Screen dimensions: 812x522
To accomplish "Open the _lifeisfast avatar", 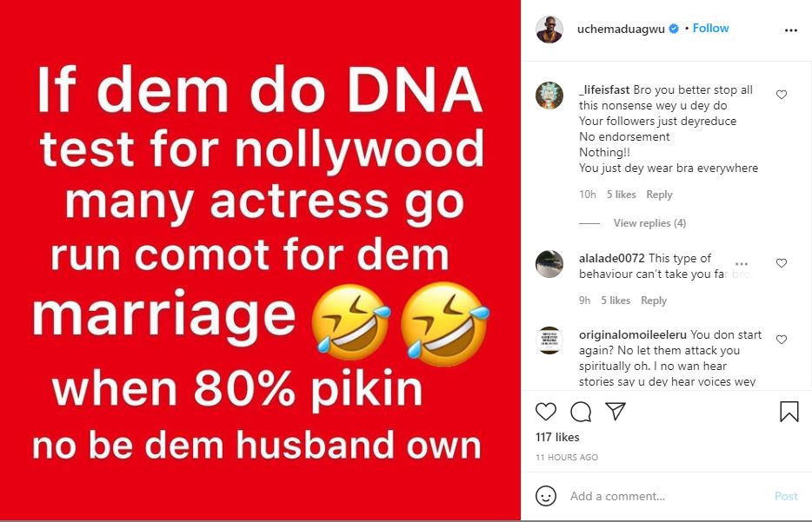I will [549, 96].
